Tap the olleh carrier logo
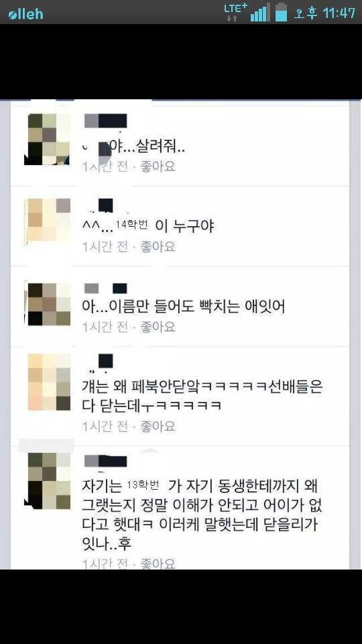Screen dimensions: 362x644 [x=25, y=14]
